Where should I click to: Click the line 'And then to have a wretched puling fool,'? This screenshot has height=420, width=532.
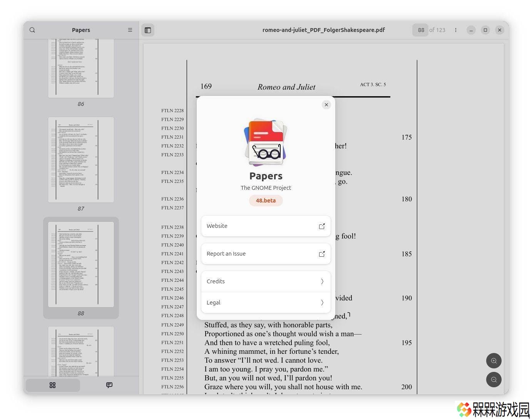coord(267,343)
